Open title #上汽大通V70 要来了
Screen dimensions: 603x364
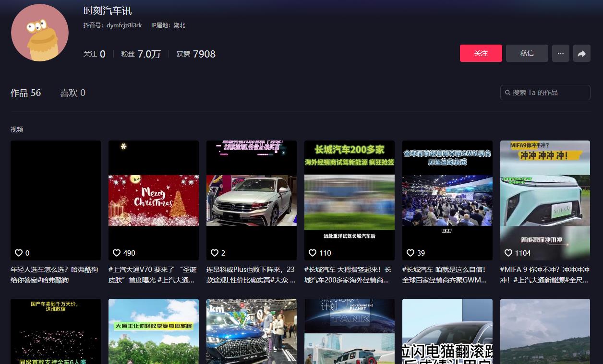click(153, 275)
